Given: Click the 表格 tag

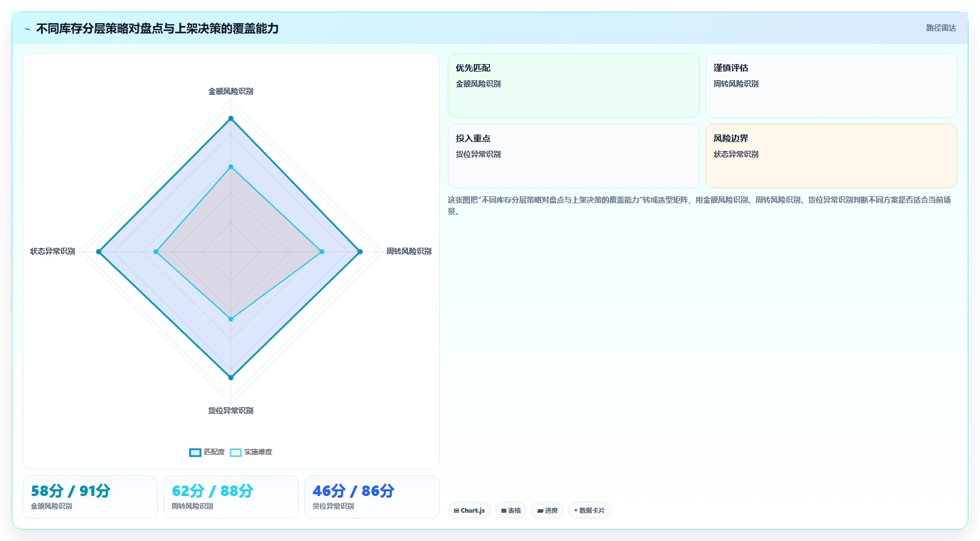Looking at the screenshot, I should [x=511, y=510].
